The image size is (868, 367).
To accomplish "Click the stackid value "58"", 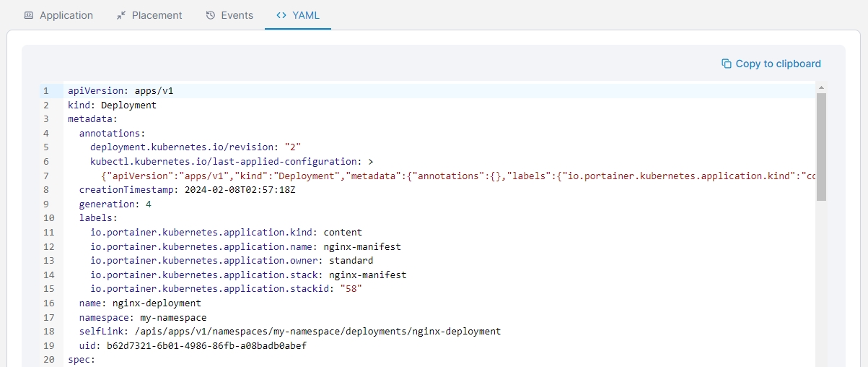I will (x=349, y=289).
